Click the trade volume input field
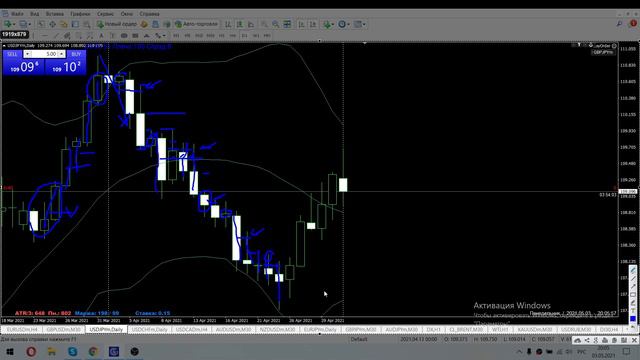This screenshot has width=640, height=360. click(45, 54)
